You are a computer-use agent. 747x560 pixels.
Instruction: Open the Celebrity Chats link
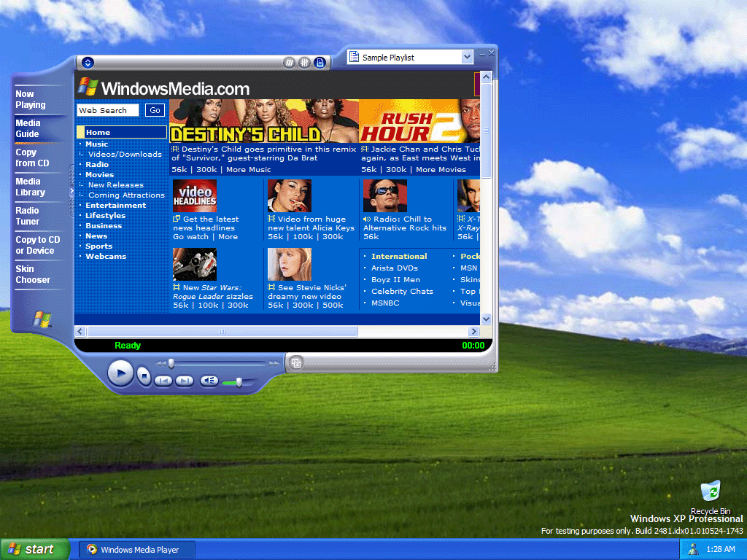402,292
